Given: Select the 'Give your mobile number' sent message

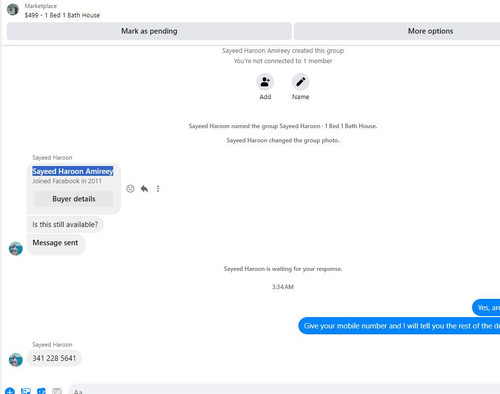Looking at the screenshot, I should coord(399,326).
